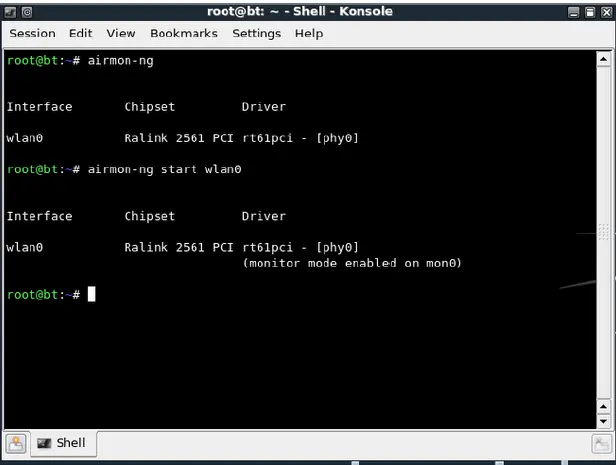616x465 pixels.
Task: Maximize the Konsole window
Action: pyautogui.click(x=590, y=13)
